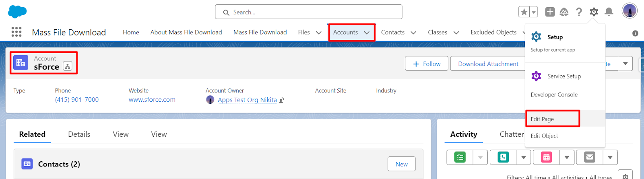Select the Files nav tab
The height and width of the screenshot is (179, 644).
pyautogui.click(x=304, y=32)
